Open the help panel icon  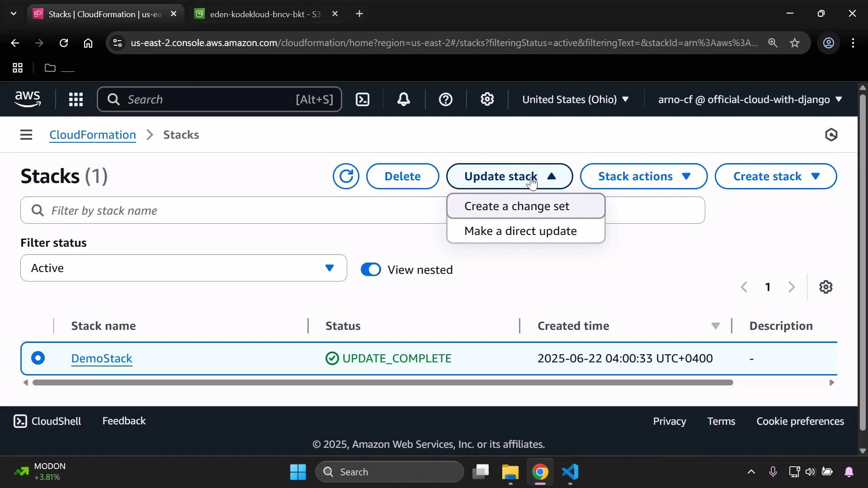tap(446, 99)
